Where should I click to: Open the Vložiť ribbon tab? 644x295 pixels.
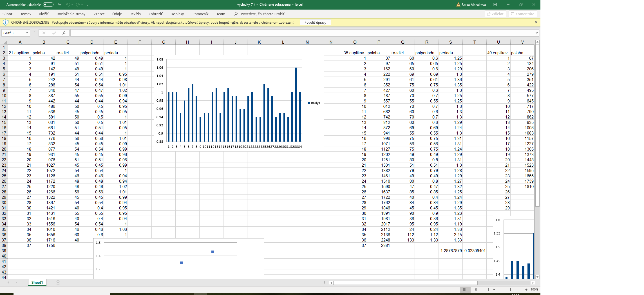point(43,14)
